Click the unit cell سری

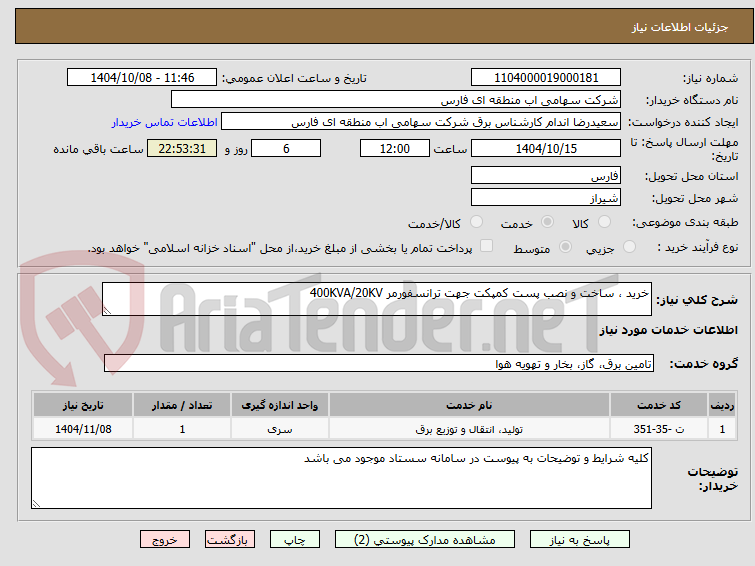coord(280,429)
